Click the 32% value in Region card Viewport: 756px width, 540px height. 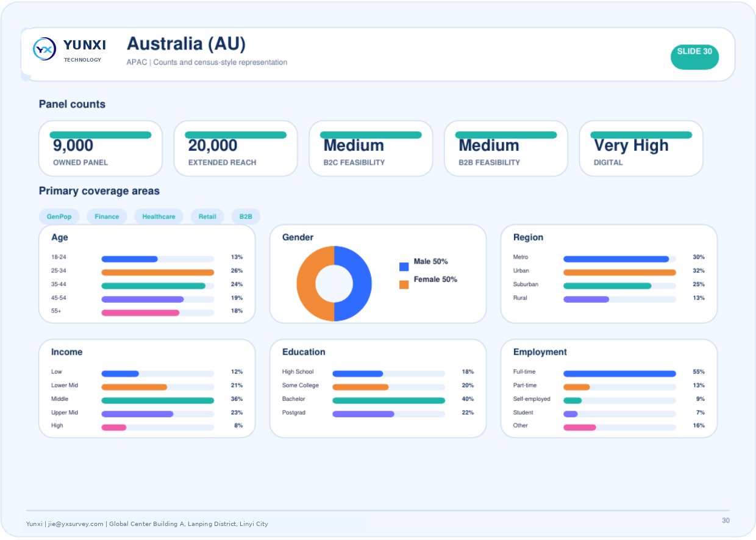coord(699,271)
